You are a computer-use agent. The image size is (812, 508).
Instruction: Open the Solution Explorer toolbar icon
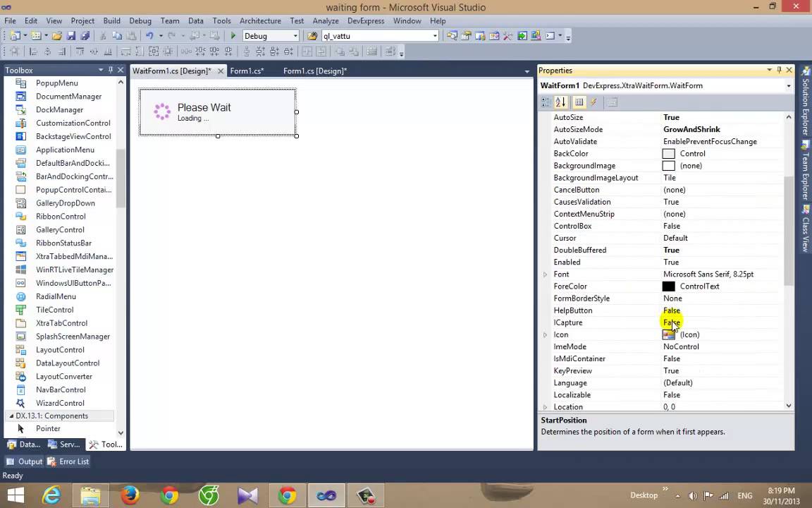(x=452, y=36)
